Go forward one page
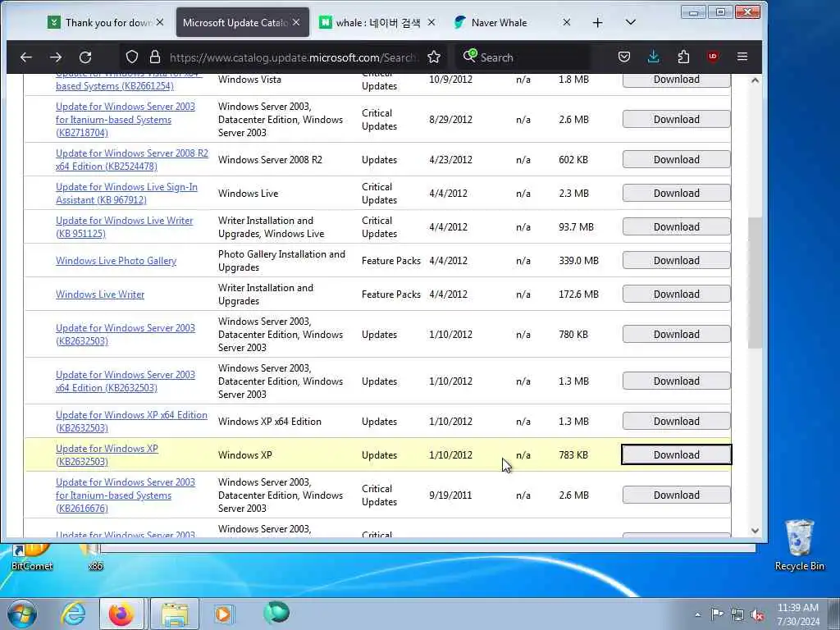Image resolution: width=840 pixels, height=630 pixels. 56,57
